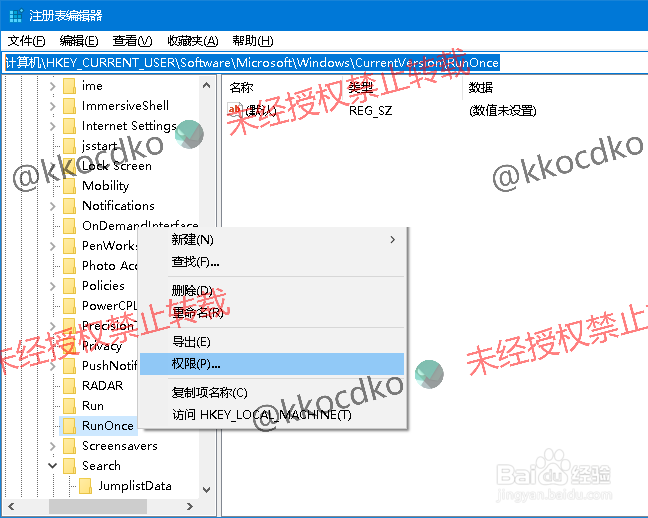The height and width of the screenshot is (518, 648).
Task: Click the RADAR folder icon
Action: (69, 386)
